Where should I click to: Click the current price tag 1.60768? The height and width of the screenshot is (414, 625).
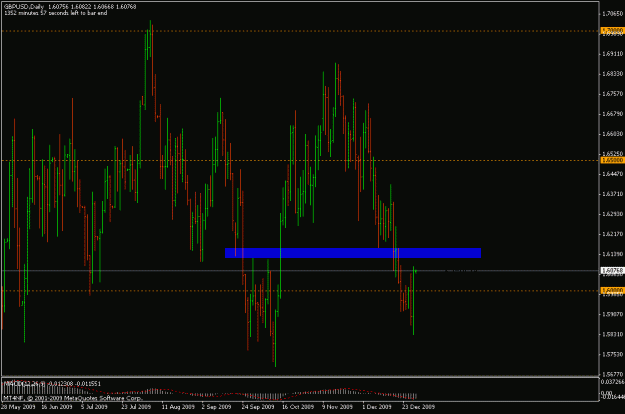(x=612, y=271)
